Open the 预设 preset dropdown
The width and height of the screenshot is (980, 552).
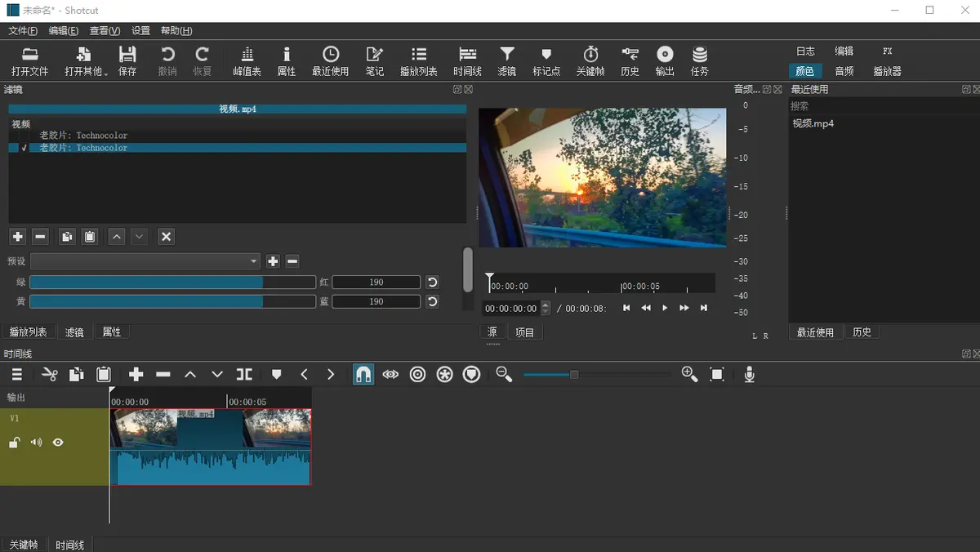(145, 261)
